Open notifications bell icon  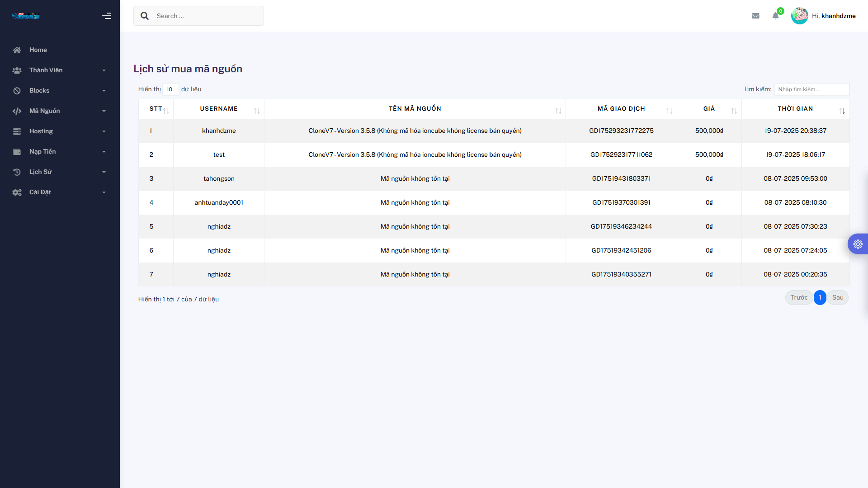[x=775, y=16]
